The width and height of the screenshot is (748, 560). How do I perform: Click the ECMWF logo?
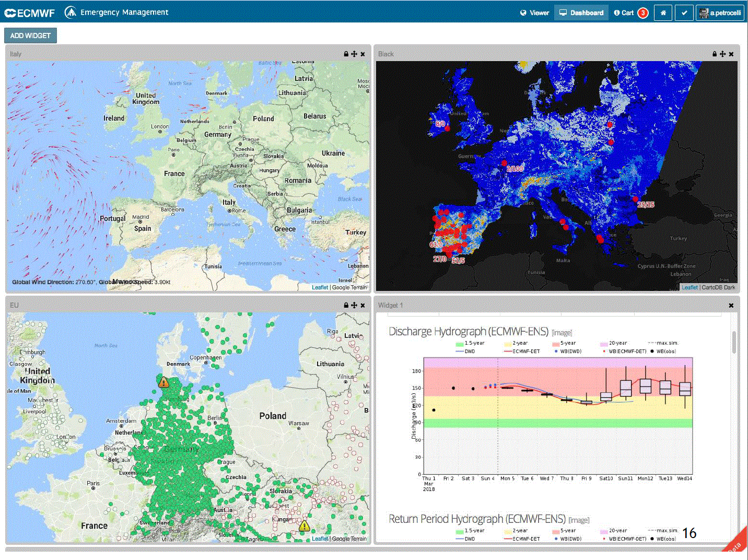click(x=29, y=12)
